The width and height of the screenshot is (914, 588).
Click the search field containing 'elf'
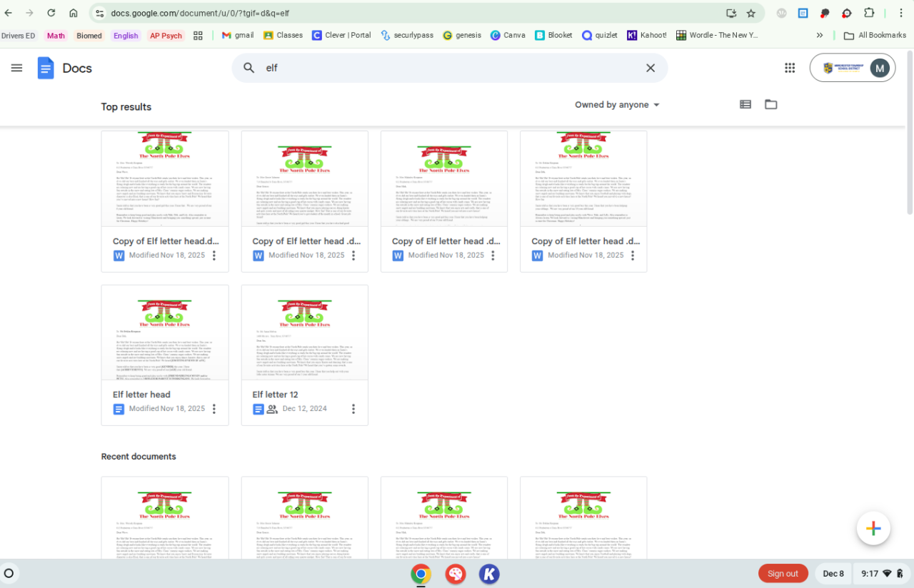click(450, 68)
